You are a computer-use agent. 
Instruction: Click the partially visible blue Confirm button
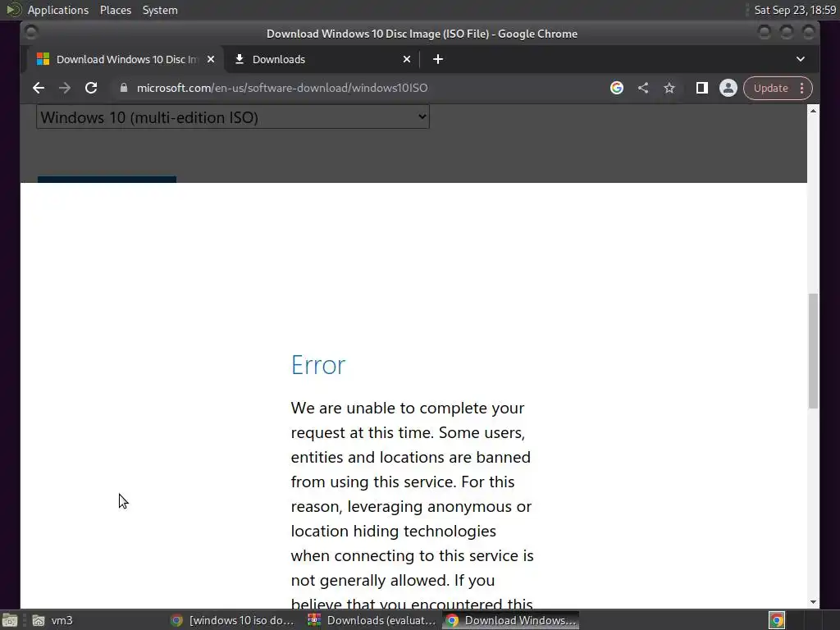tap(107, 180)
